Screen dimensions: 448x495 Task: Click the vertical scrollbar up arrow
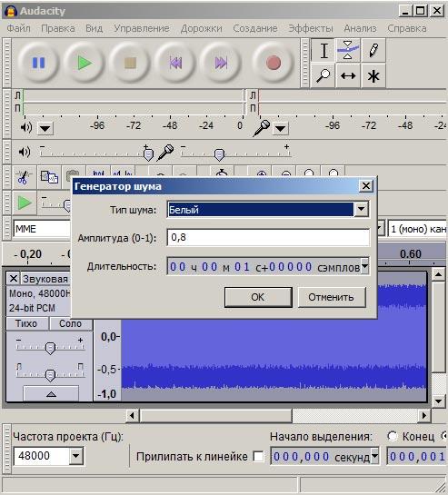(x=438, y=275)
